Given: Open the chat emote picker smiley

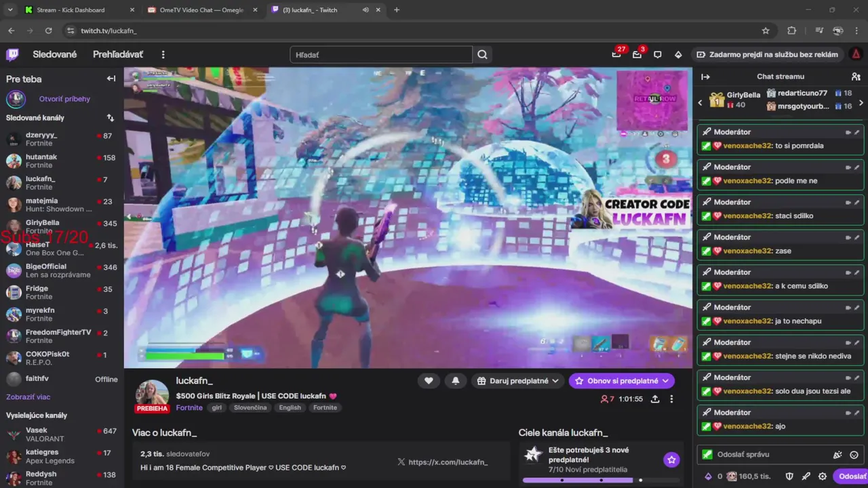Looking at the screenshot, I should tap(854, 455).
